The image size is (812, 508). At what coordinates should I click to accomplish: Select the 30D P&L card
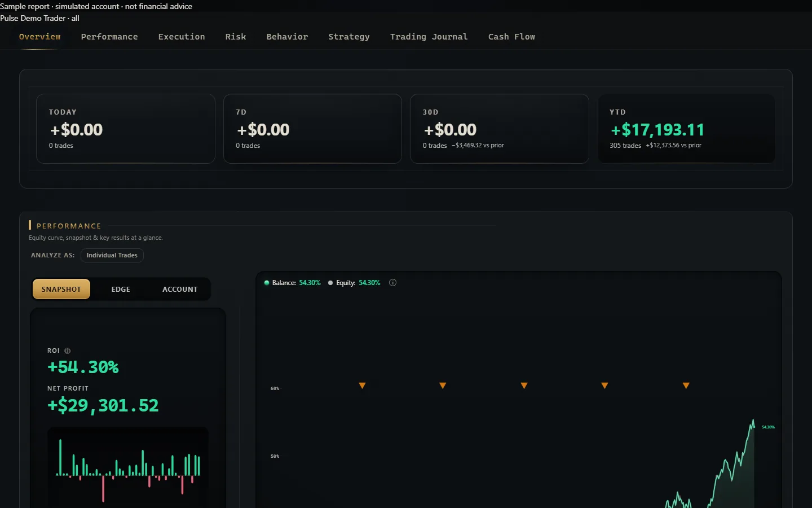point(500,129)
